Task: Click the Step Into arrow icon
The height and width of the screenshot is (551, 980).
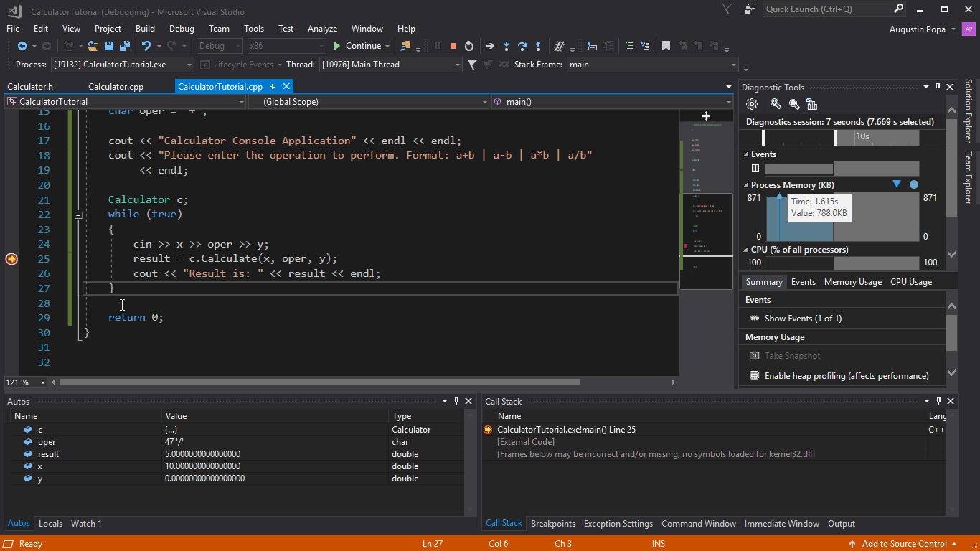Action: (x=507, y=46)
